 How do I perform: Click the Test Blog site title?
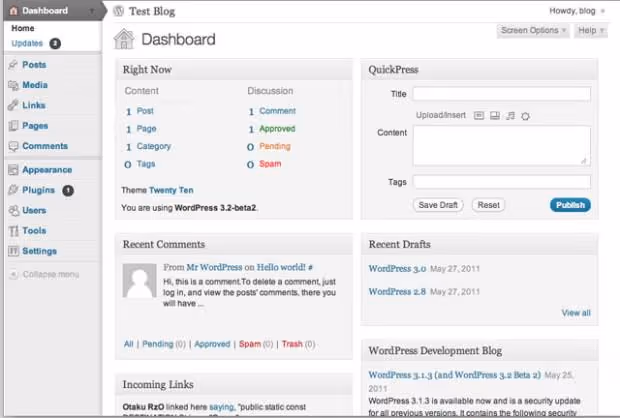pyautogui.click(x=152, y=11)
